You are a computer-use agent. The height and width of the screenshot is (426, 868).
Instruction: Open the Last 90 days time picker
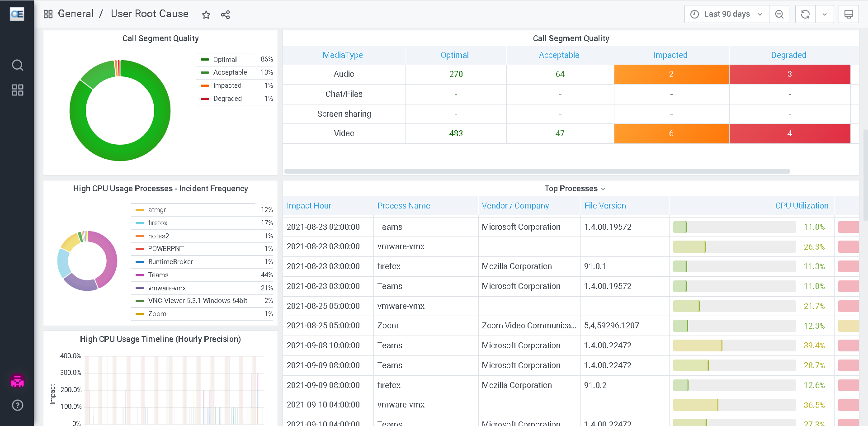[726, 14]
